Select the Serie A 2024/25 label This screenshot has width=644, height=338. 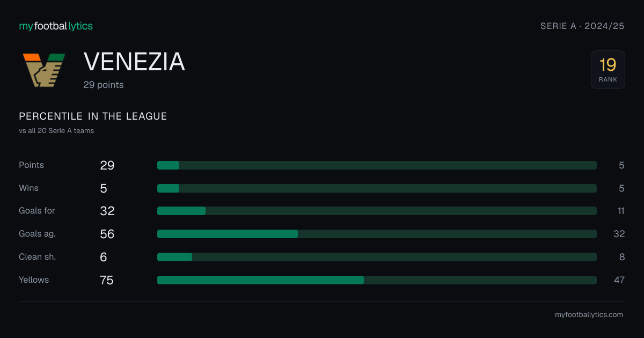click(x=582, y=26)
